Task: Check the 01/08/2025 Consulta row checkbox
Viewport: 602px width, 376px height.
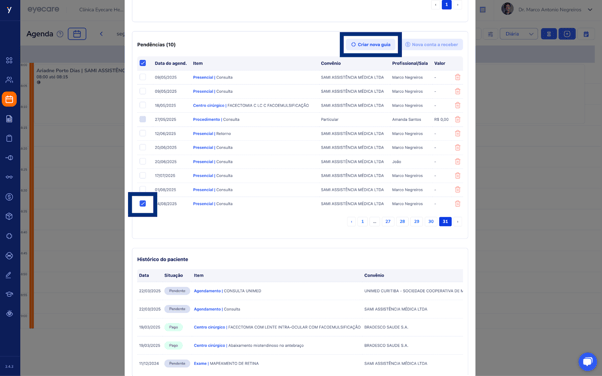Action: click(143, 190)
